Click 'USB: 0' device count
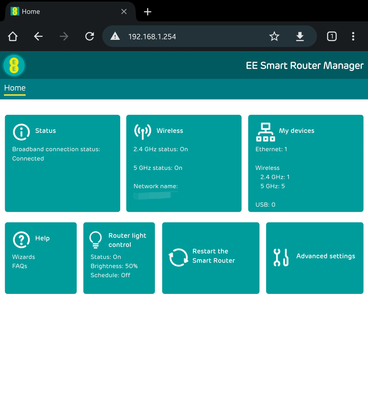 (265, 205)
